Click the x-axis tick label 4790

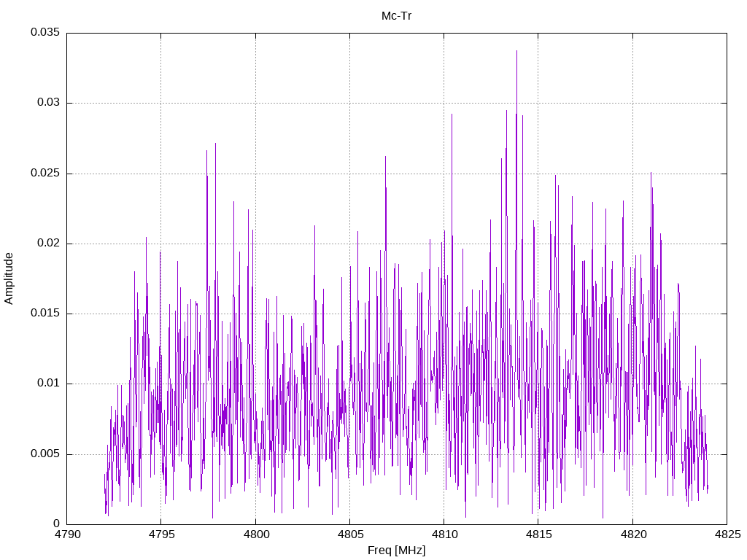[x=68, y=534]
